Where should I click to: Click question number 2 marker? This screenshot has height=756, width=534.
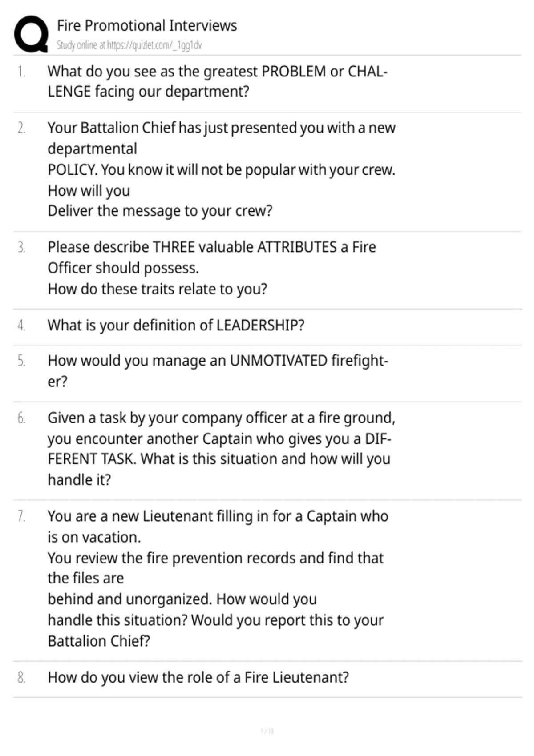coord(21,128)
